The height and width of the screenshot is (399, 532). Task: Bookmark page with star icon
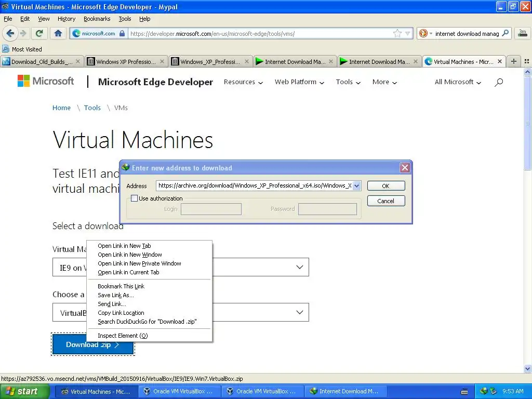pos(397,33)
